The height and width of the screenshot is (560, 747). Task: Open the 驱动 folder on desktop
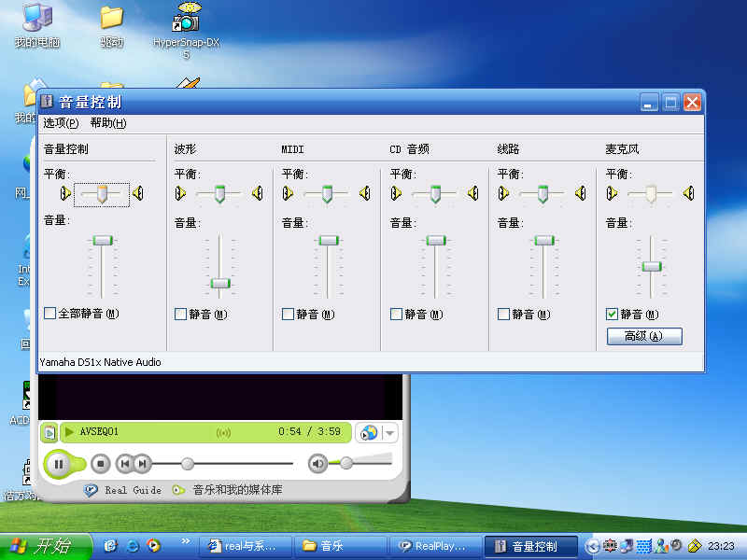point(112,26)
